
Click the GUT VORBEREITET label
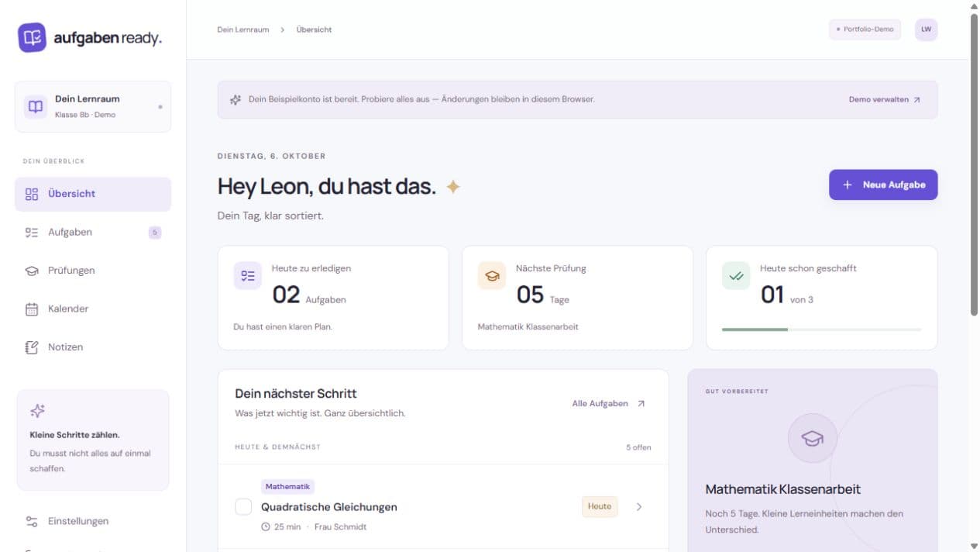(x=737, y=392)
